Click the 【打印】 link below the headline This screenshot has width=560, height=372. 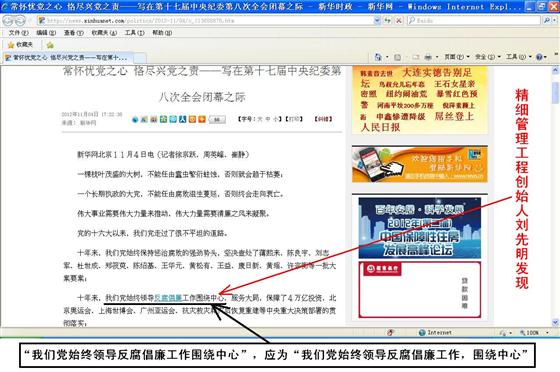[294, 119]
